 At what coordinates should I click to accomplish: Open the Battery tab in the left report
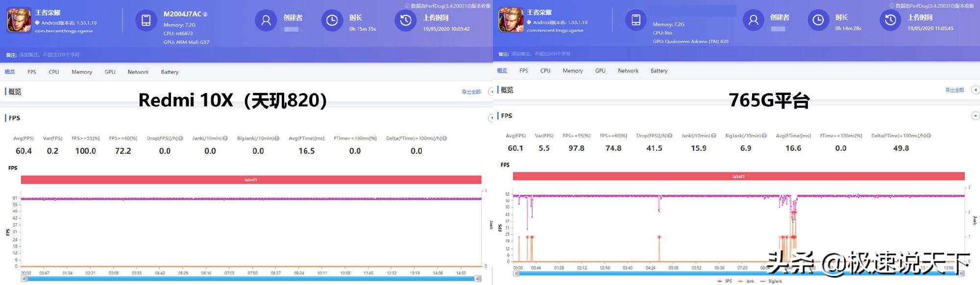pos(170,72)
